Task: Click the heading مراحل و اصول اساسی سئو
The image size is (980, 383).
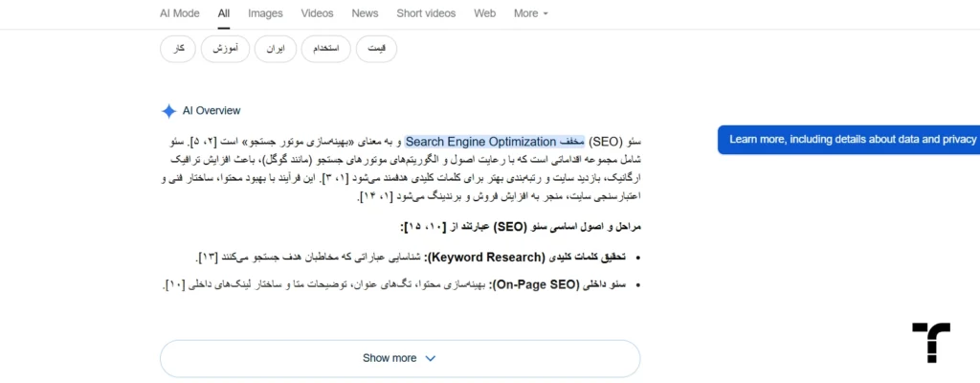Action: click(x=522, y=227)
